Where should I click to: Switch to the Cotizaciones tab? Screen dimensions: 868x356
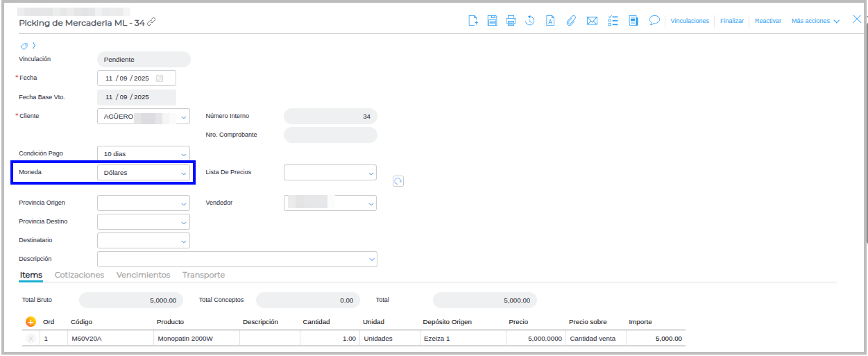click(x=79, y=275)
